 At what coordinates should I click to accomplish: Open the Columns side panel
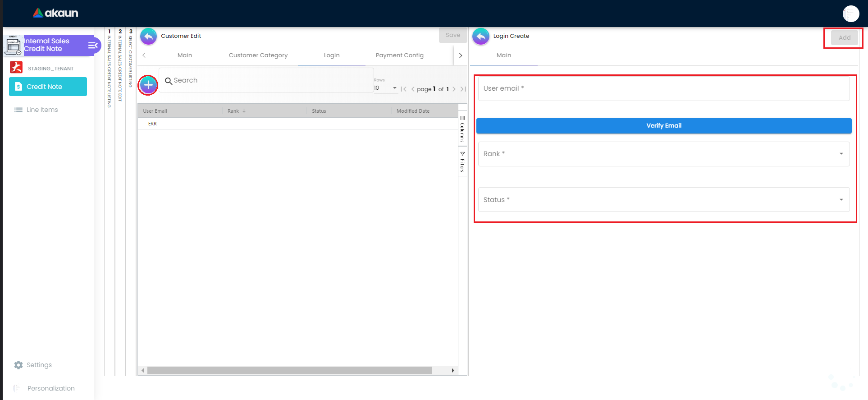[462, 129]
